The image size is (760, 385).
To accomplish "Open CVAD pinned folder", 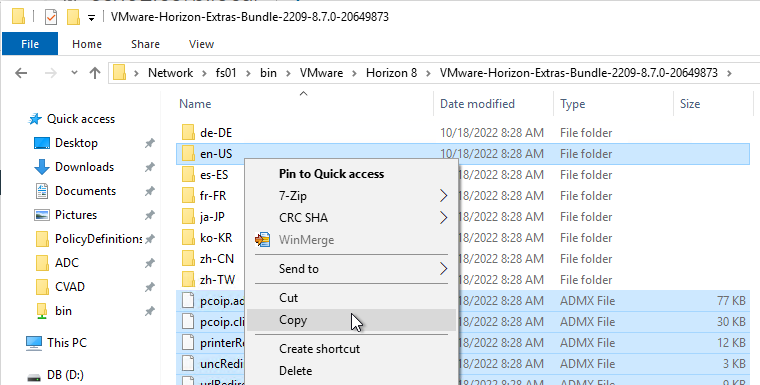I will pyautogui.click(x=70, y=287).
